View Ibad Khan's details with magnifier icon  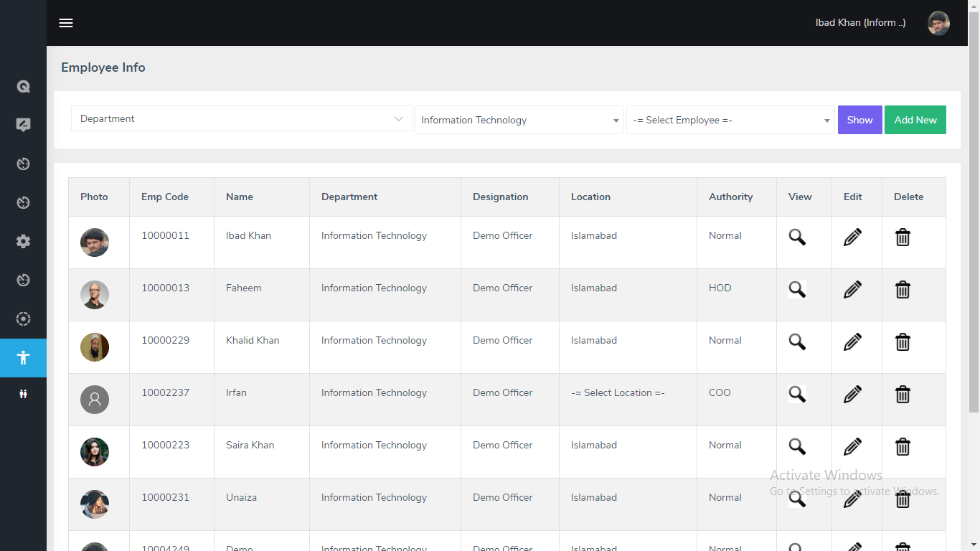[797, 237]
